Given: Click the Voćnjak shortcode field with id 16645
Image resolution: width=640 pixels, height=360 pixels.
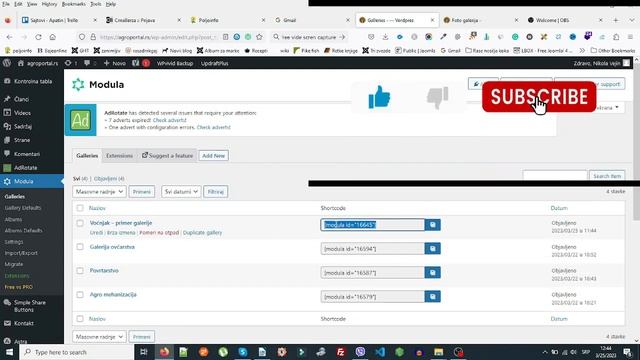Looking at the screenshot, I should point(373,225).
